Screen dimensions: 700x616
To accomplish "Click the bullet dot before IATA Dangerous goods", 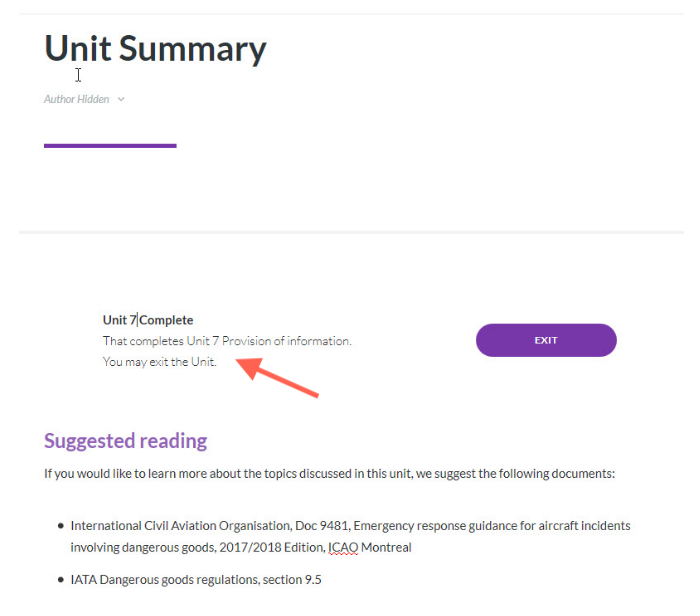I will click(x=61, y=580).
